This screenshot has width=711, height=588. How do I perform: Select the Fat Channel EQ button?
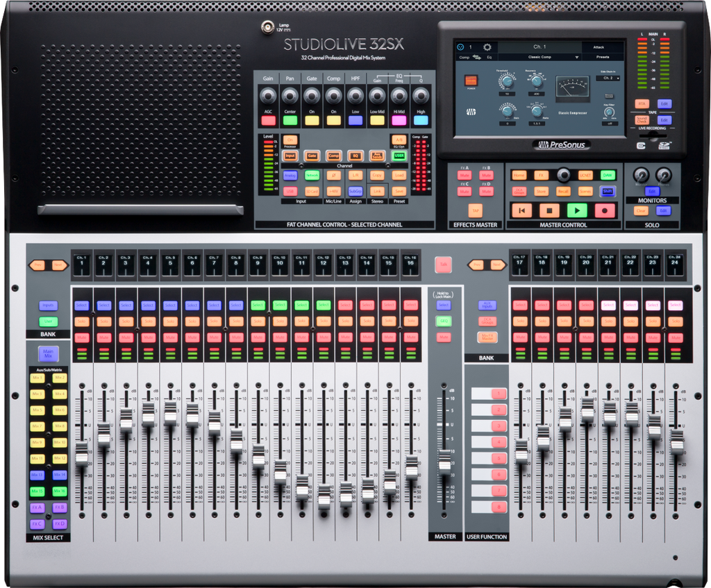(355, 156)
